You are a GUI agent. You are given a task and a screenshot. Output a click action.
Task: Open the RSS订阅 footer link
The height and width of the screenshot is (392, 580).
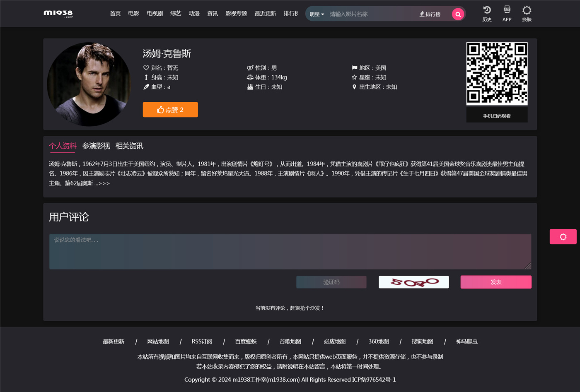tap(202, 341)
